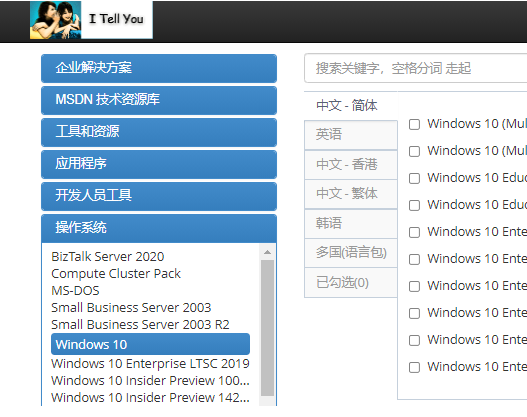Switch to the 中文 - 香港 tab
The height and width of the screenshot is (417, 527).
[351, 165]
